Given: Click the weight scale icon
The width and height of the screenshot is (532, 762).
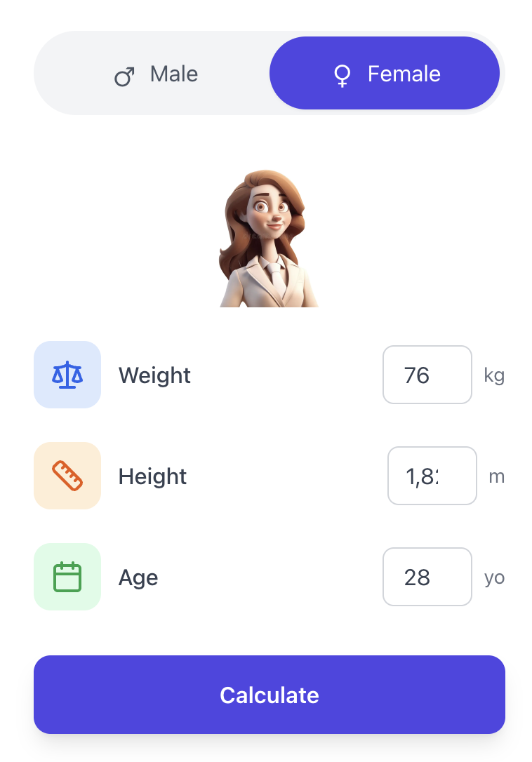Looking at the screenshot, I should click(x=67, y=375).
